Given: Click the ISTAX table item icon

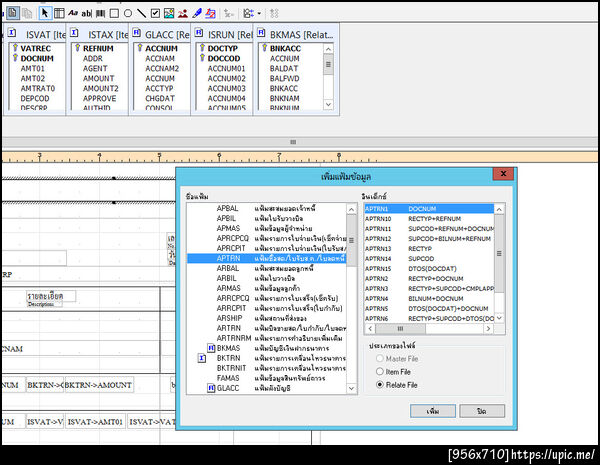Looking at the screenshot, I should click(x=75, y=33).
